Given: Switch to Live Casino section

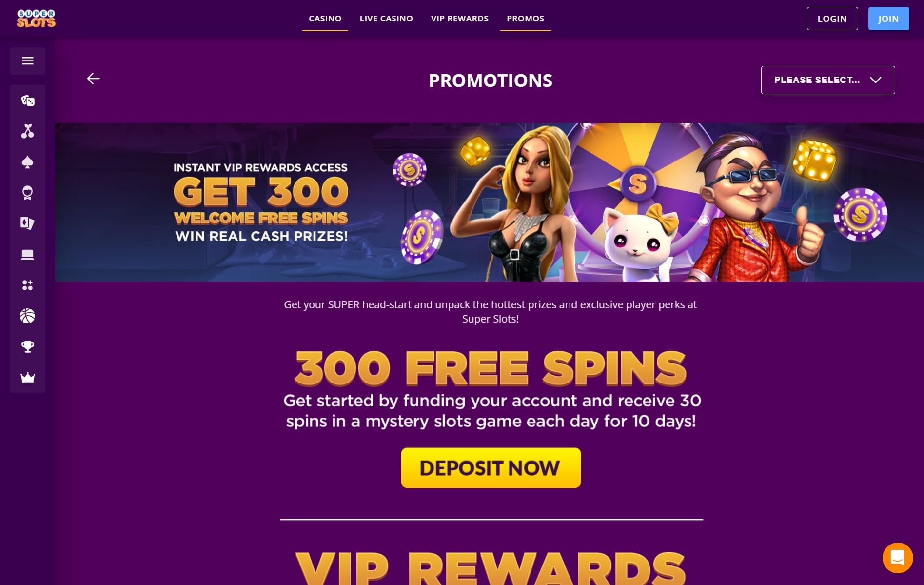Looking at the screenshot, I should [386, 19].
